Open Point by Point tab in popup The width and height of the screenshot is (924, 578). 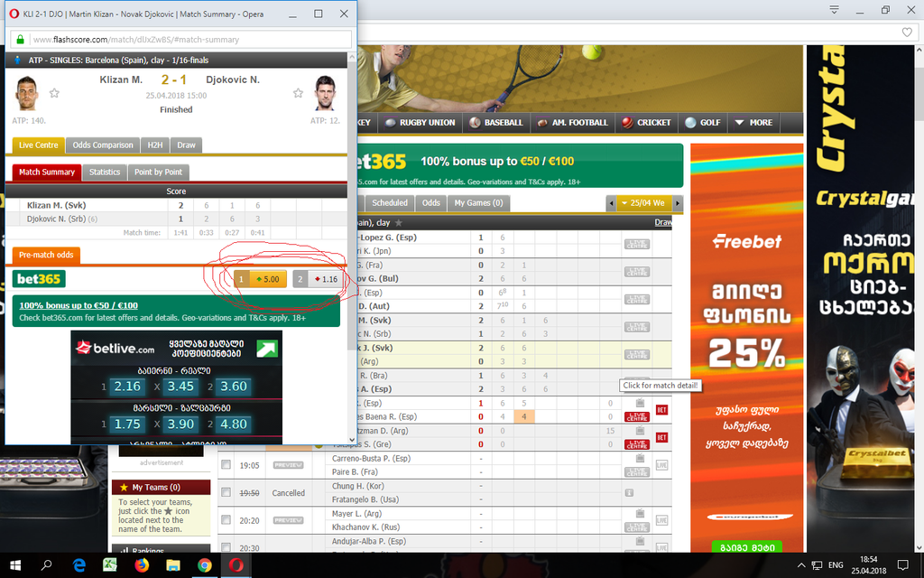pyautogui.click(x=158, y=172)
